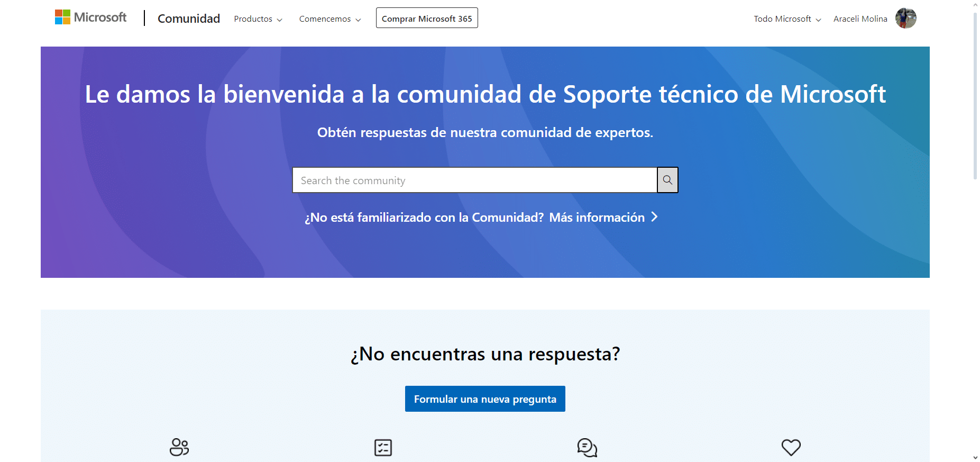Expand the Productos dropdown

click(258, 19)
